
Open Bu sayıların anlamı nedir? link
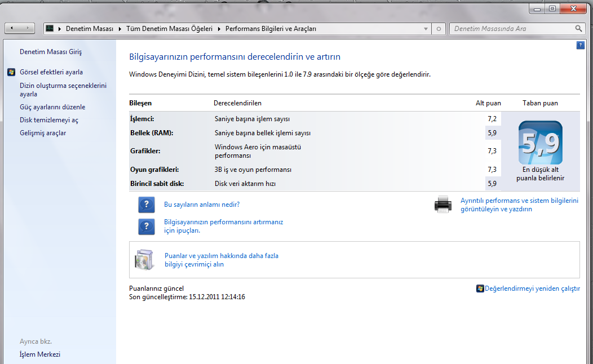(x=202, y=205)
